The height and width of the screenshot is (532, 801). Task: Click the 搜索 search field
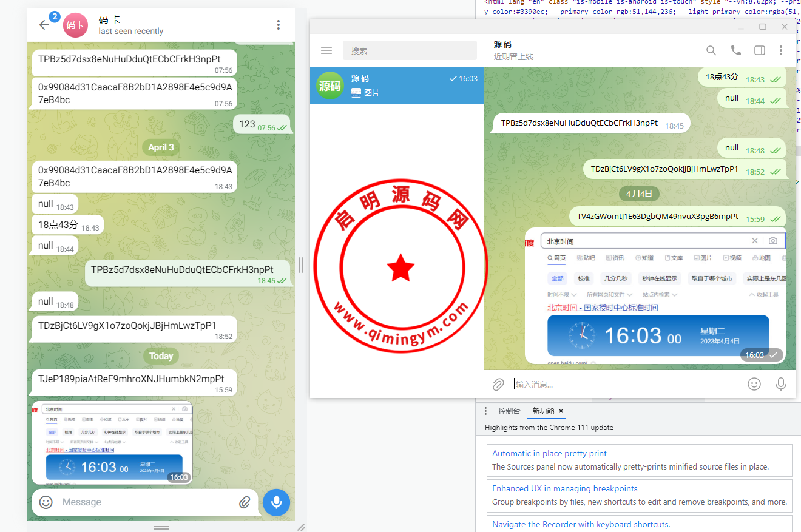(x=410, y=51)
